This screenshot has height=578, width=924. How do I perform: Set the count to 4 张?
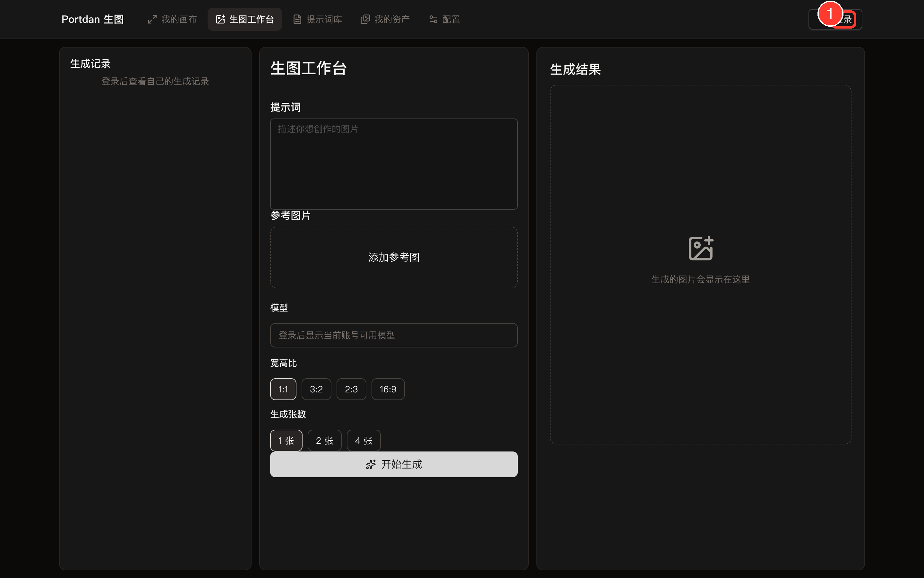[x=364, y=440]
